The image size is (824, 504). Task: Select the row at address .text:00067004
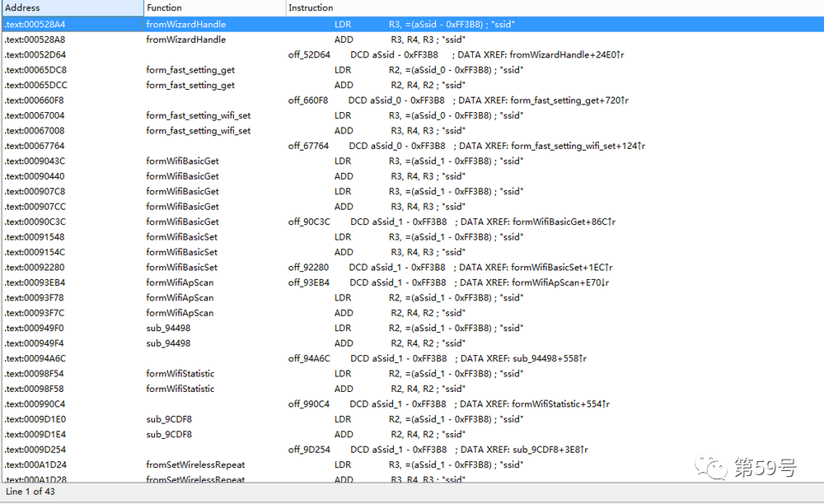[x=413, y=115]
